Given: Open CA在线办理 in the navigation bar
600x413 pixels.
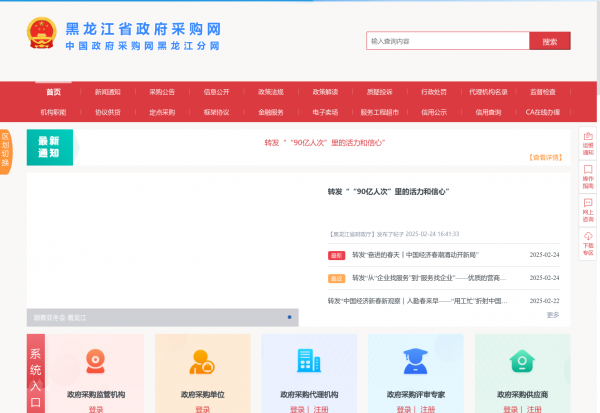Looking at the screenshot, I should click(542, 112).
